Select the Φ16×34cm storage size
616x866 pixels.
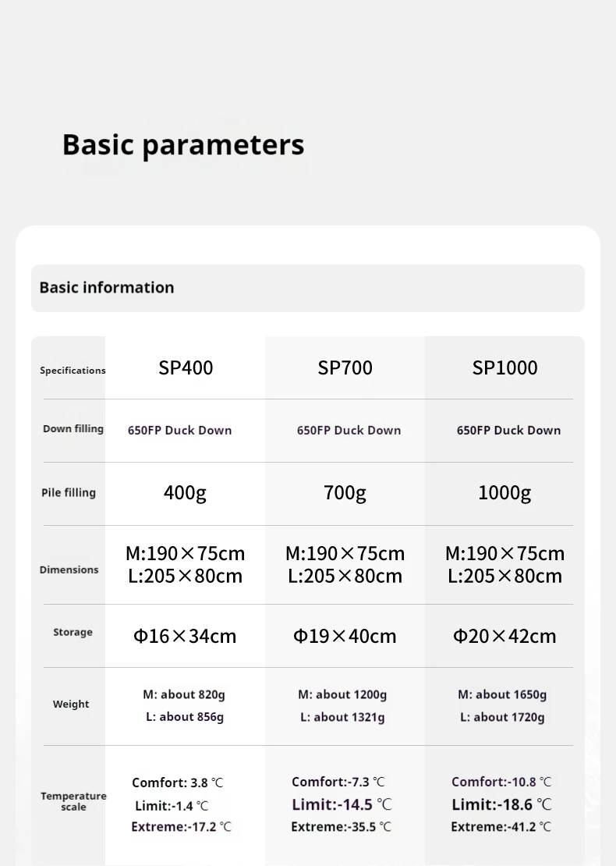185,636
